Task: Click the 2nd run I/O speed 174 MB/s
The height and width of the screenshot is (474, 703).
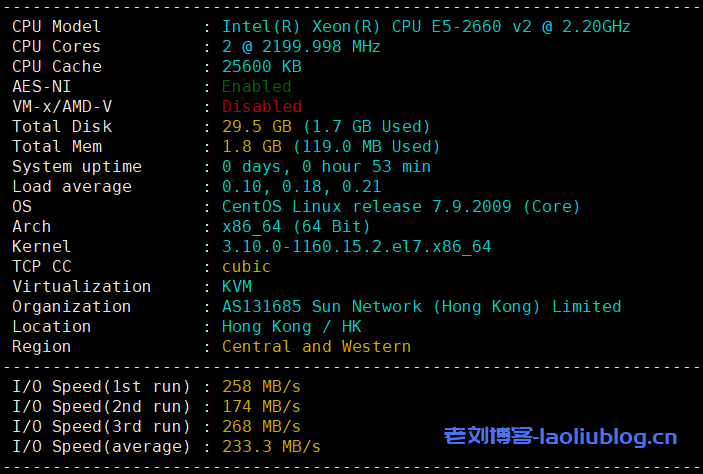Action: pyautogui.click(x=261, y=407)
